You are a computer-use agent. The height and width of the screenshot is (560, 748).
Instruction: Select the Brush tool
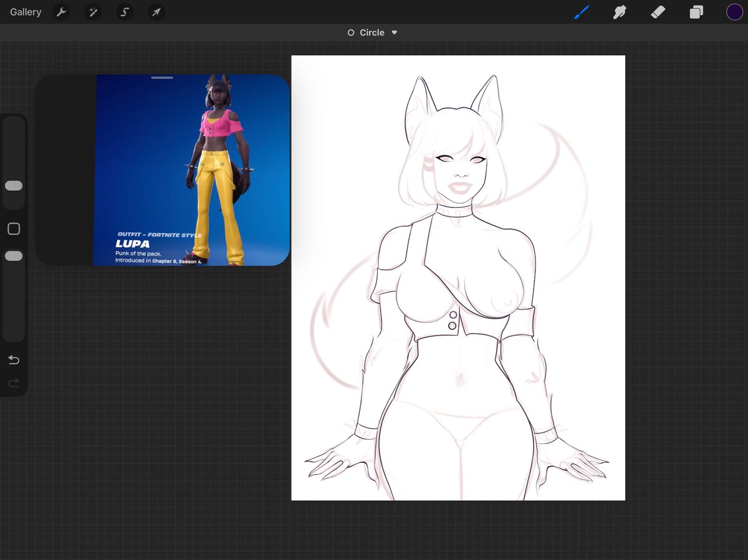(x=581, y=12)
